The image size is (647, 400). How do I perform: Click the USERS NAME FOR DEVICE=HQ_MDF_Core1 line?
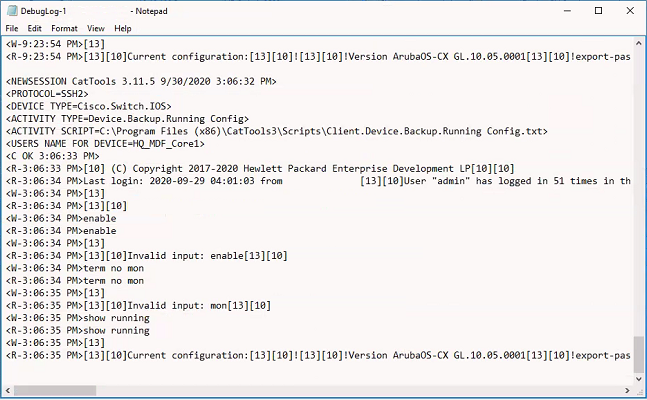click(x=105, y=144)
